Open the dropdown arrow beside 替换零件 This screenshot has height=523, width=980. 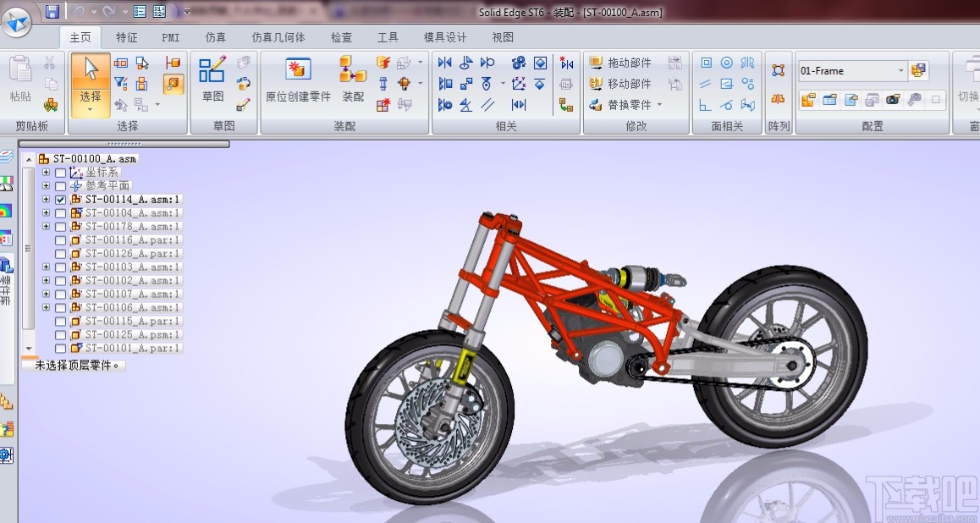click(659, 104)
